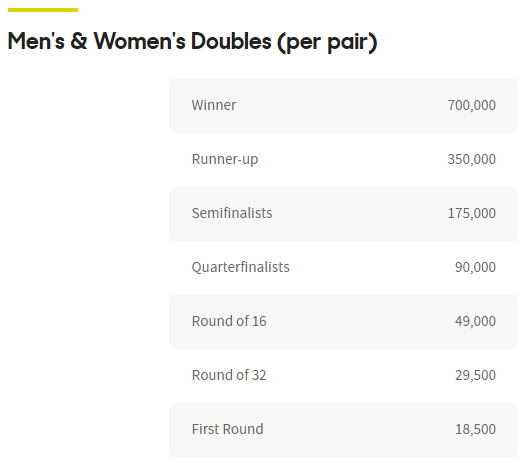Viewport: 525px width, 463px height.
Task: Click the 90,000 prize amount
Action: pyautogui.click(x=475, y=267)
